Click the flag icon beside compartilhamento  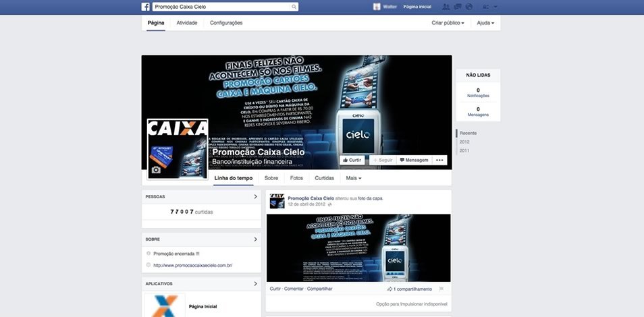pyautogui.click(x=441, y=289)
